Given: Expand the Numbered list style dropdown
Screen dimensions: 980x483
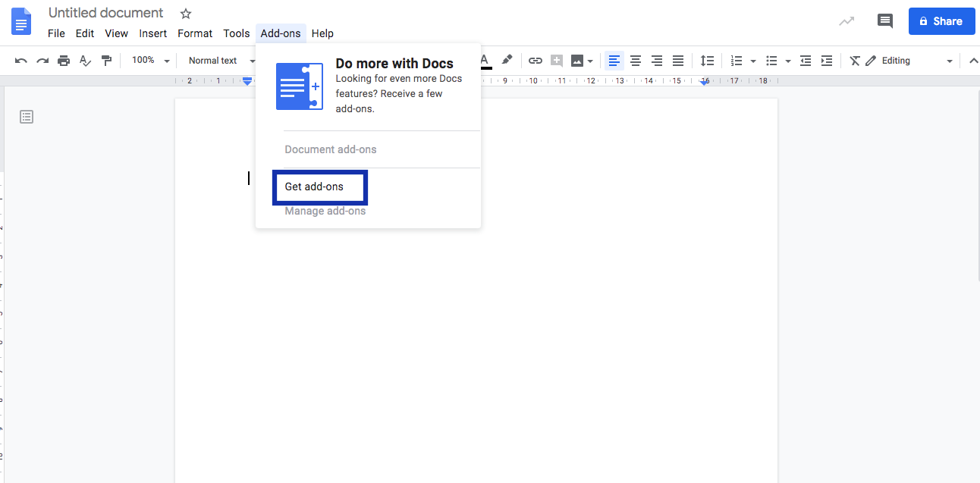Looking at the screenshot, I should [x=753, y=61].
